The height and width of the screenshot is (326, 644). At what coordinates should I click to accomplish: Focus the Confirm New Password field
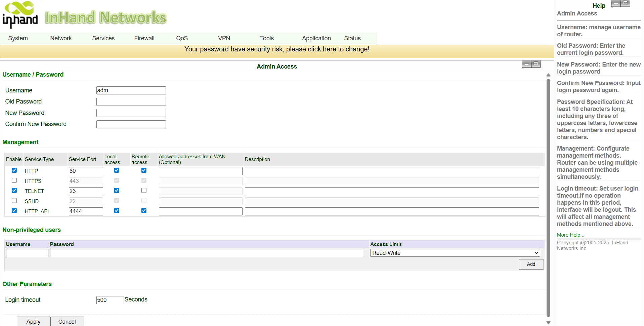(x=131, y=124)
